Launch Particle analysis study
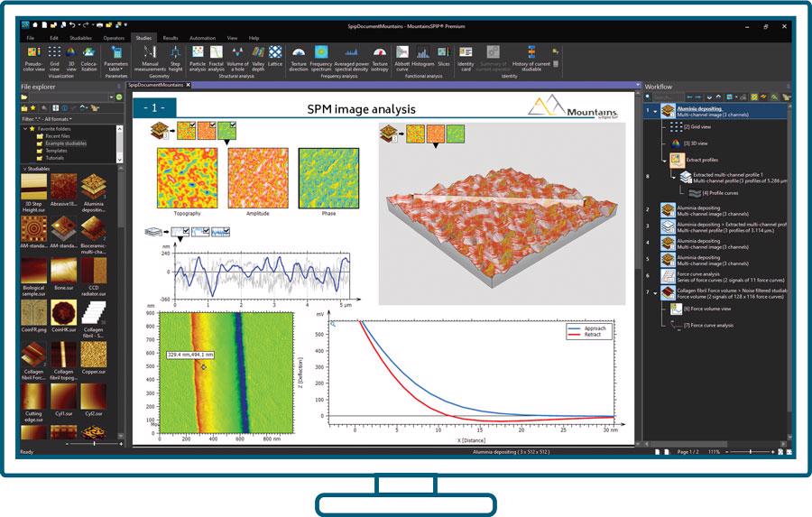812x517 pixels. click(198, 59)
